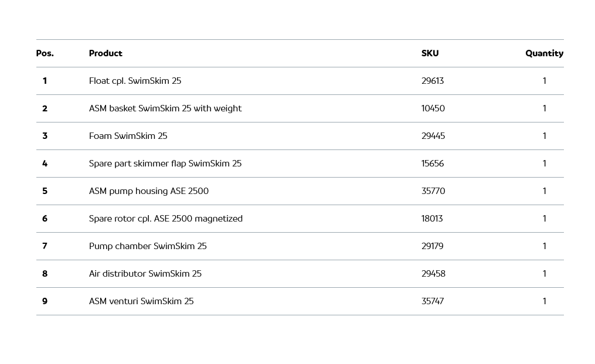The image size is (595, 364).
Task: Select Spare rotor cpl. ASE 2500 magnetized
Action: pos(165,219)
